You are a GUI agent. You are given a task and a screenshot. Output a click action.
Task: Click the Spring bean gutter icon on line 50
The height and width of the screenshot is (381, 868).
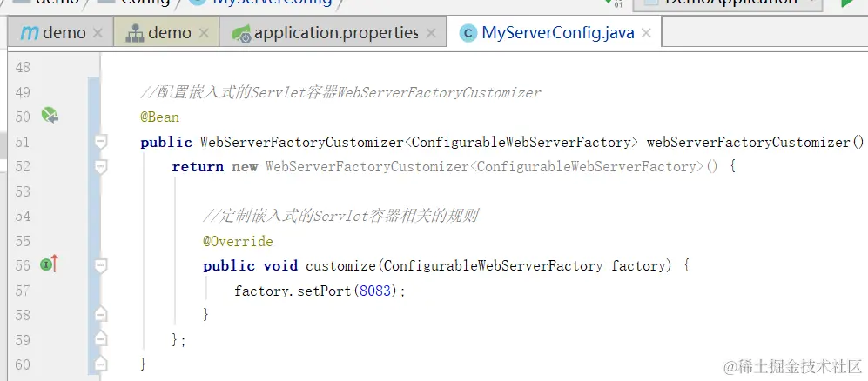pos(50,116)
